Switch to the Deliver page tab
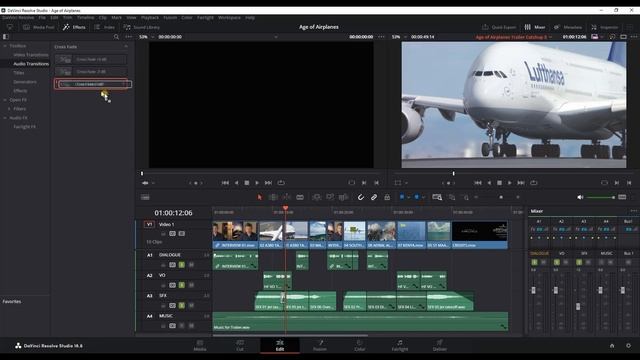This screenshot has width=640, height=360. click(440, 345)
